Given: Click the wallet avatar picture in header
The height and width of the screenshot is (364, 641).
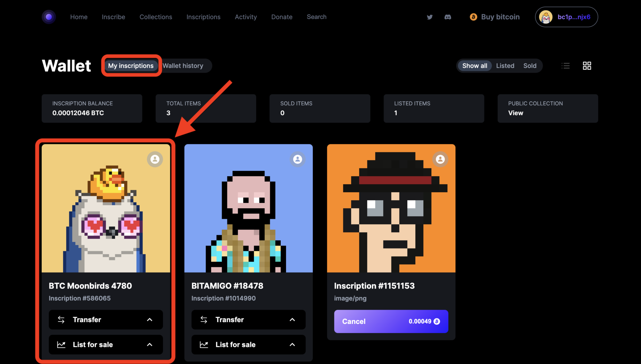Looking at the screenshot, I should point(546,17).
